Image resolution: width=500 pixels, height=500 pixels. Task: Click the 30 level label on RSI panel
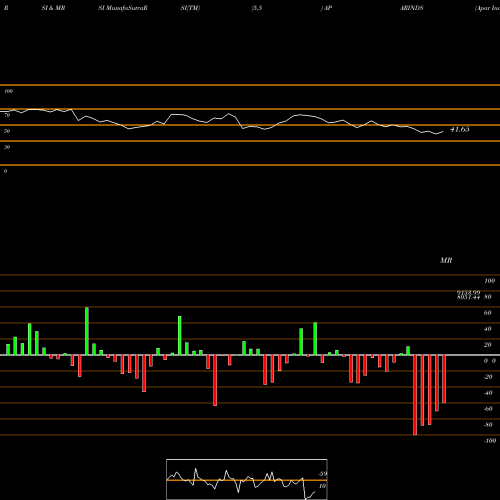[x=7, y=147]
